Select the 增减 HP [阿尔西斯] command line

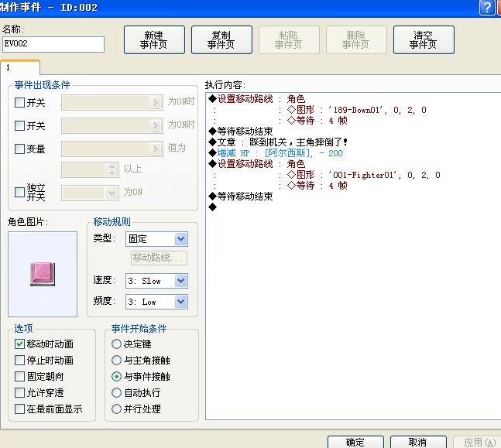pos(276,153)
